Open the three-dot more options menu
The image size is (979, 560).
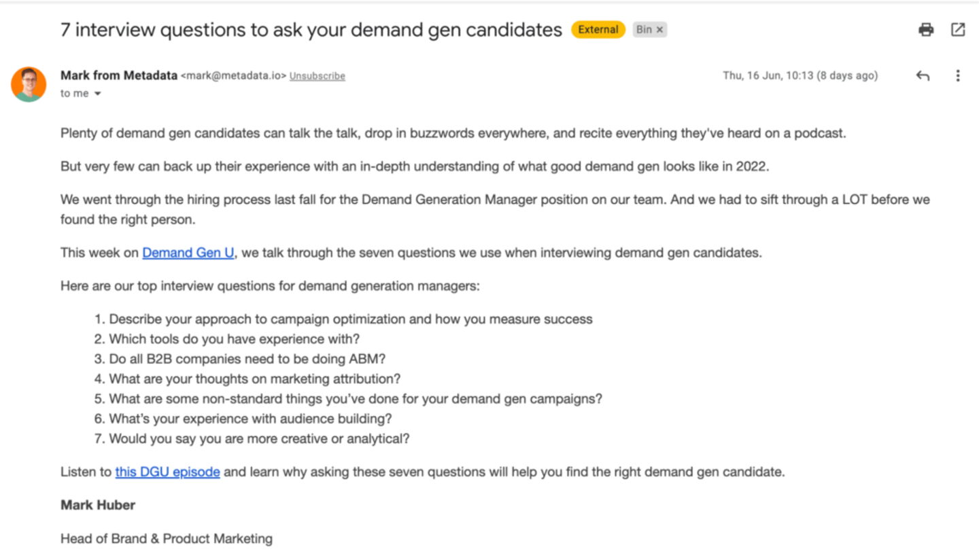958,75
